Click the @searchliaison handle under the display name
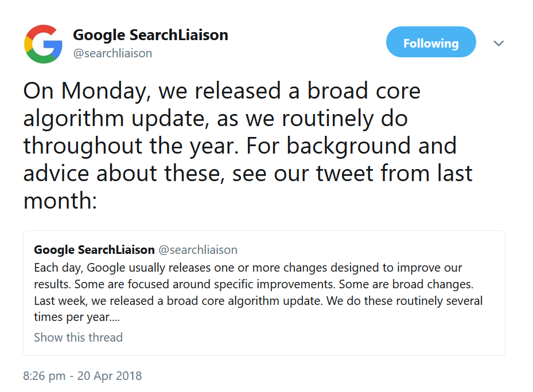This screenshot has height=392, width=533. coord(112,53)
